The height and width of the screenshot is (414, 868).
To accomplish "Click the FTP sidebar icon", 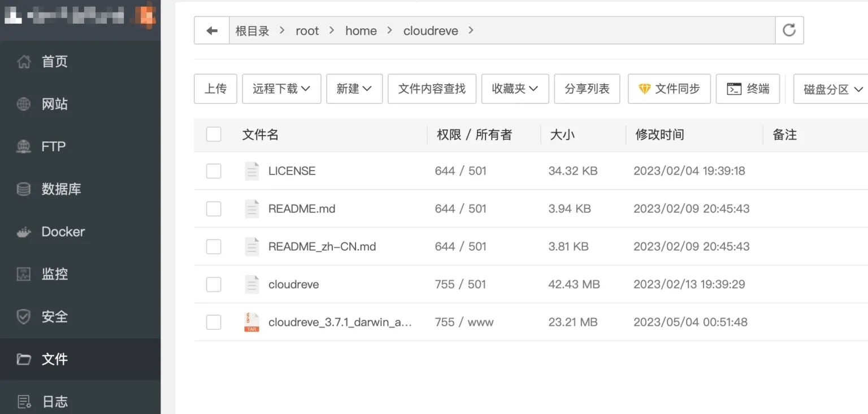I will tap(24, 147).
